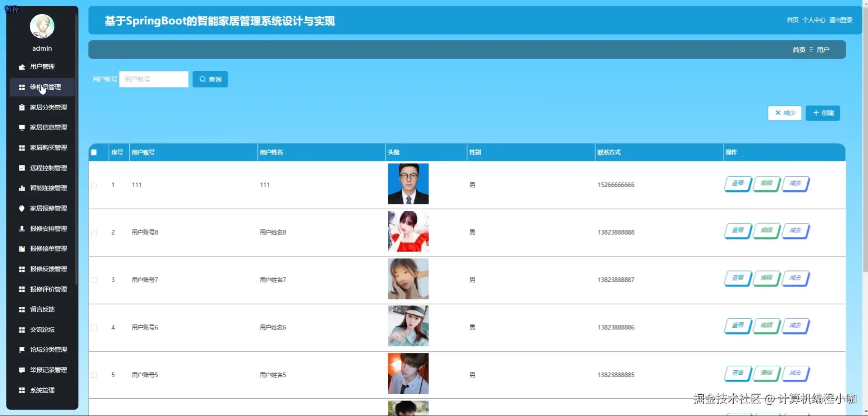Screen dimensions: 868x416
Task: Click the 远程控制管理 chart icon
Action: [22, 168]
